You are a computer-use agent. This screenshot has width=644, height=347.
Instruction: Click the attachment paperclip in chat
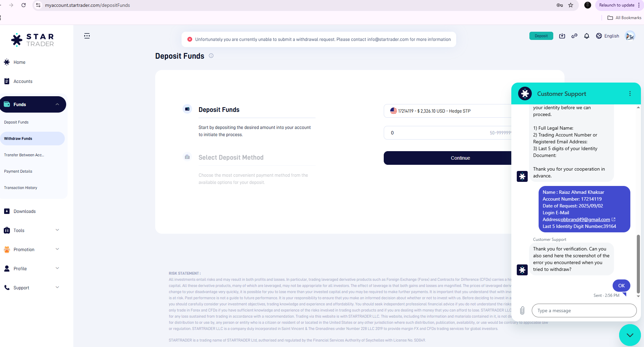tap(522, 310)
